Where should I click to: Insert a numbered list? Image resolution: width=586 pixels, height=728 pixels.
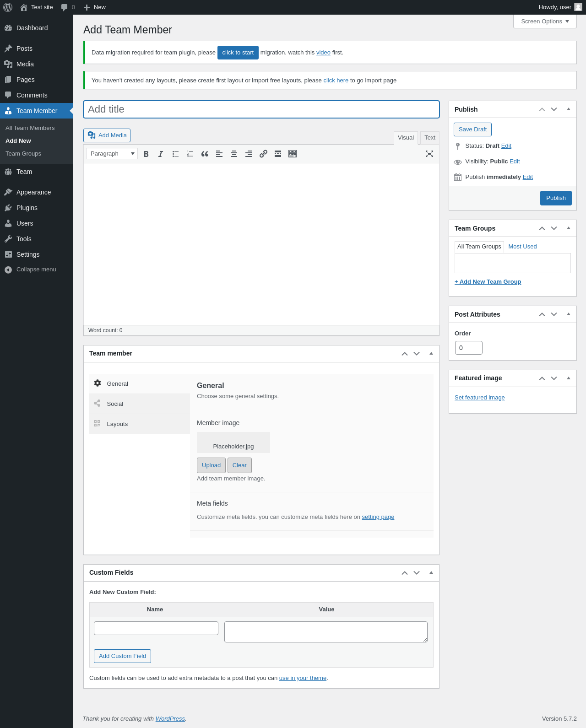pyautogui.click(x=190, y=154)
